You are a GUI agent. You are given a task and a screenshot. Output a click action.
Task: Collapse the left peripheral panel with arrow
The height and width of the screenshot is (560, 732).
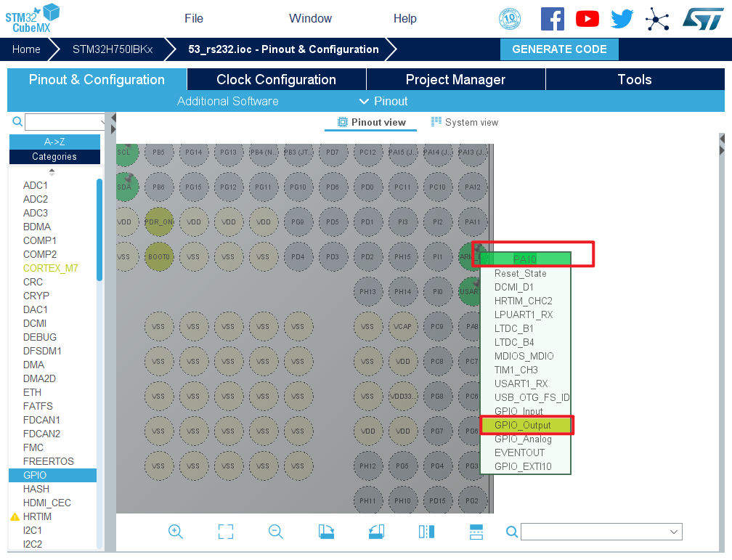113,118
